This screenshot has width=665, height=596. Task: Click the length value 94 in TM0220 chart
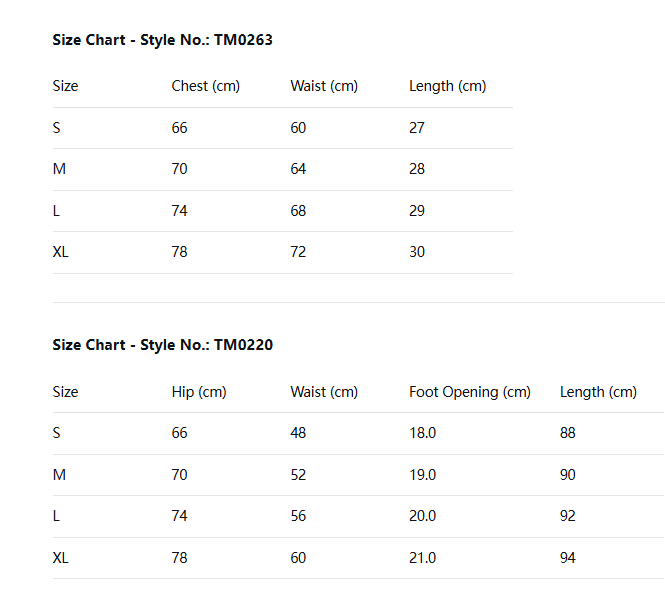click(568, 558)
